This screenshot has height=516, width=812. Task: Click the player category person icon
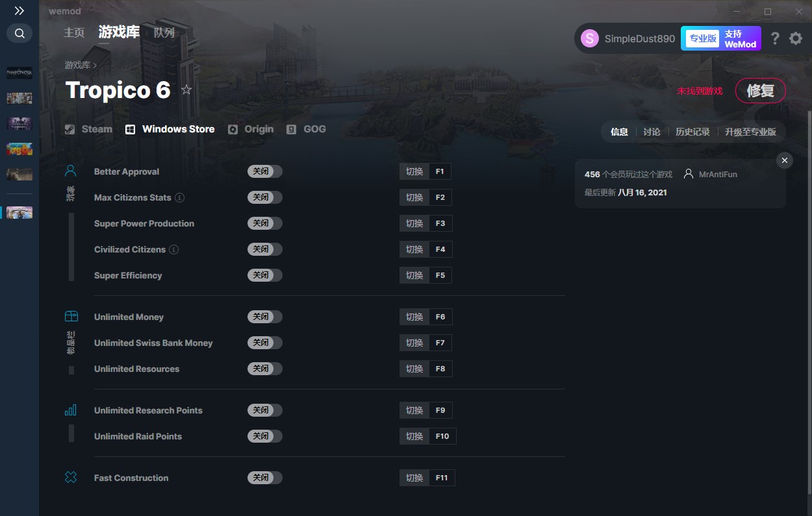(71, 171)
